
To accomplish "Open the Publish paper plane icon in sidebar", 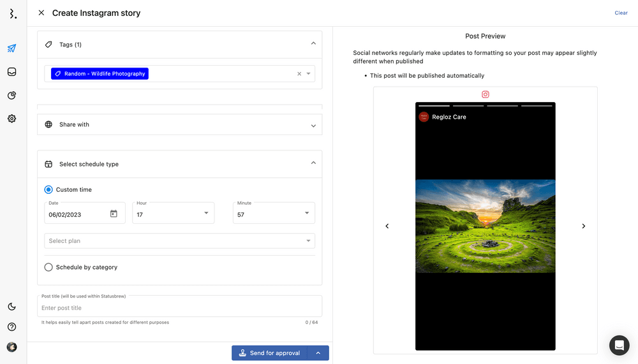I will (x=11, y=48).
